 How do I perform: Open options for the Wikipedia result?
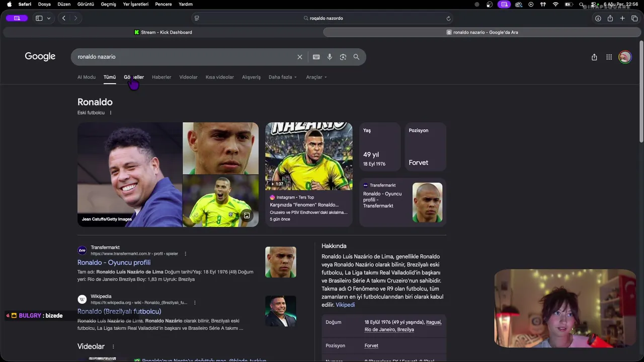[195, 303]
